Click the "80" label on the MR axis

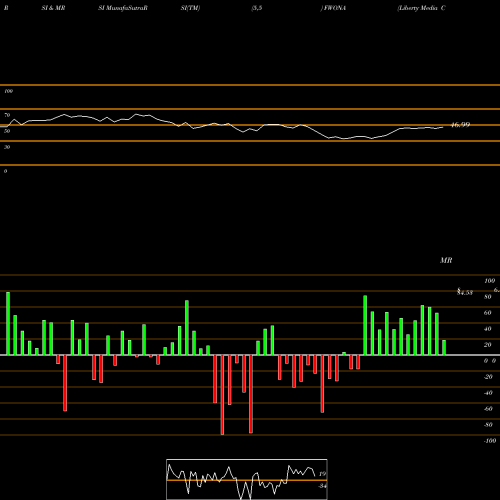tap(488, 297)
